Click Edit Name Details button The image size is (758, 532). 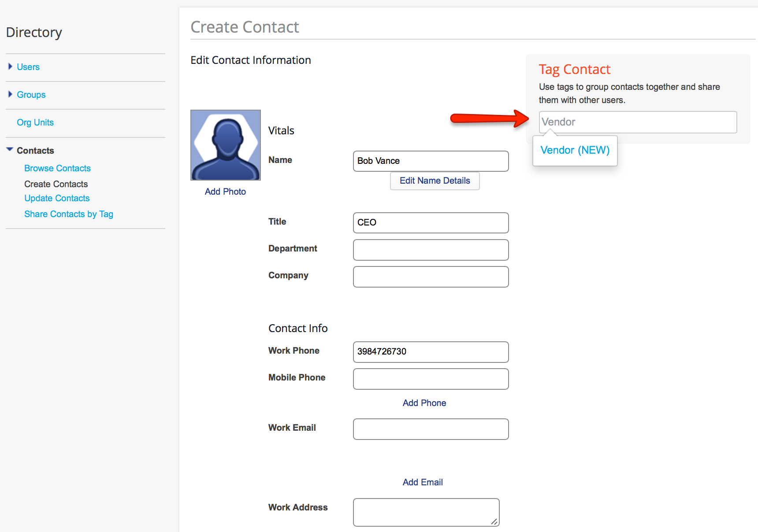pyautogui.click(x=435, y=181)
